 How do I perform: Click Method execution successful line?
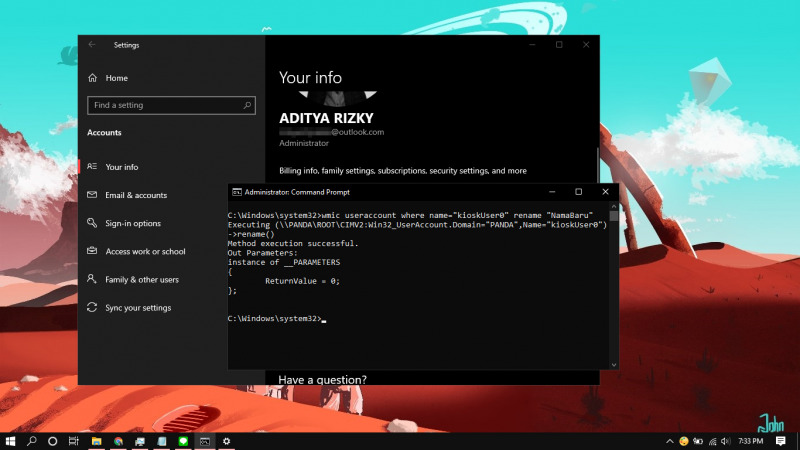coord(293,243)
